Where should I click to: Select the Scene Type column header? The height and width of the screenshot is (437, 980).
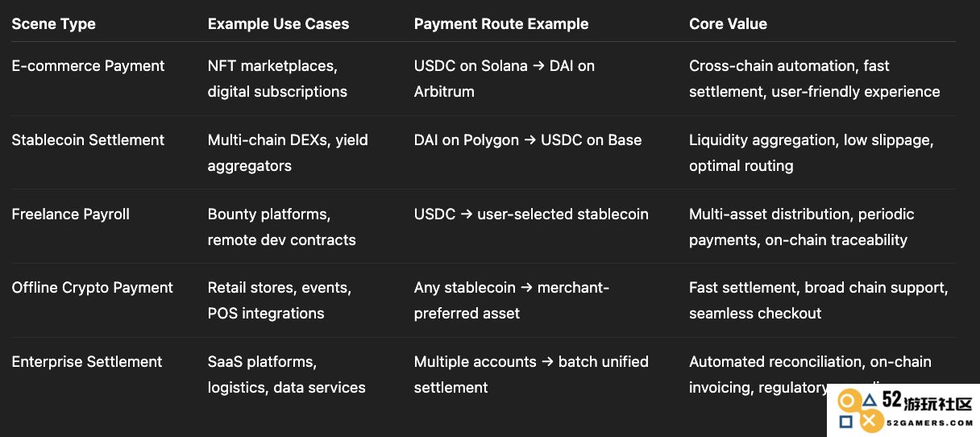[53, 24]
